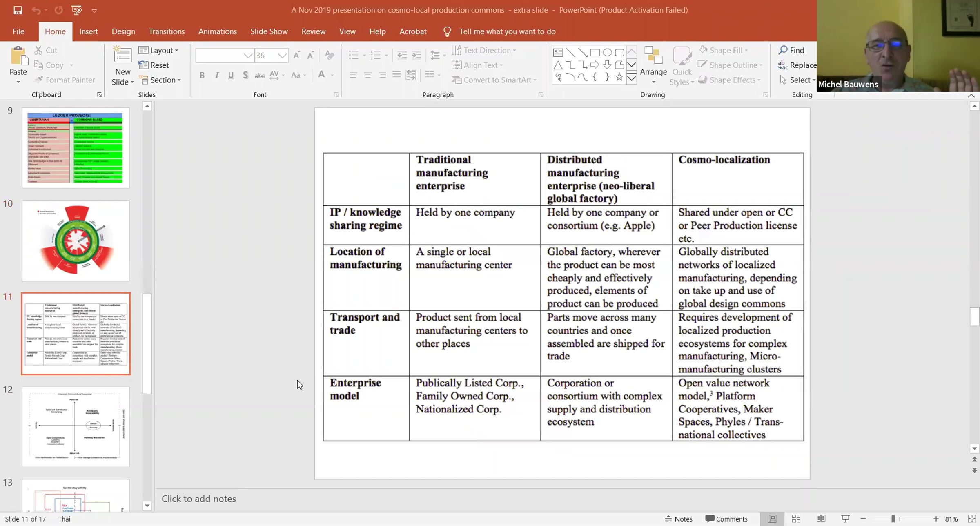Image resolution: width=980 pixels, height=526 pixels.
Task: Toggle Italic formatting
Action: click(216, 75)
